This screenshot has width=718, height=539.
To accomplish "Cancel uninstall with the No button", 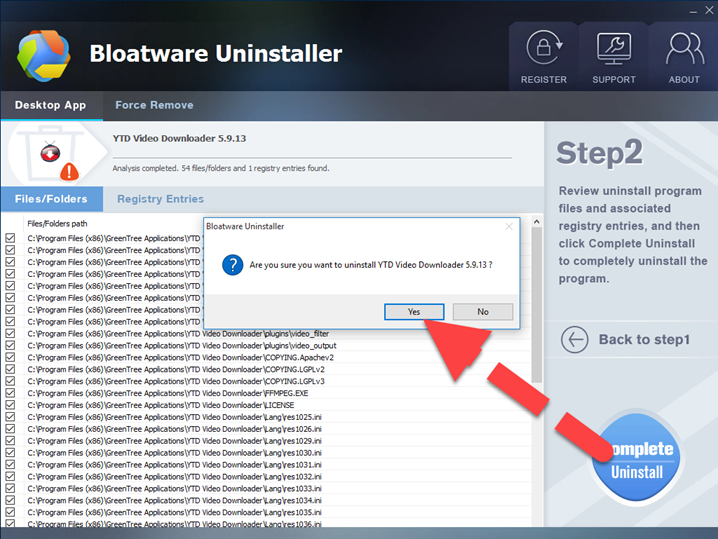I will click(x=483, y=311).
